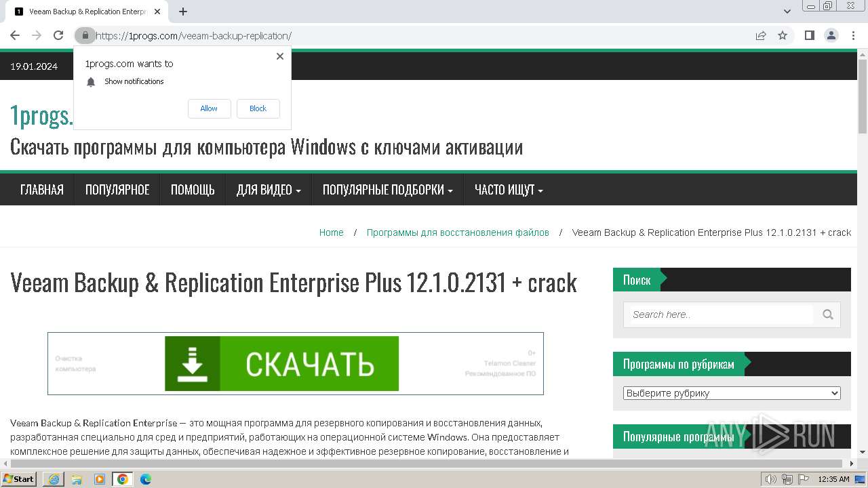Expand the ДЛЯ ВИДЕО dropdown menu
This screenshot has width=868, height=488.
click(x=269, y=190)
